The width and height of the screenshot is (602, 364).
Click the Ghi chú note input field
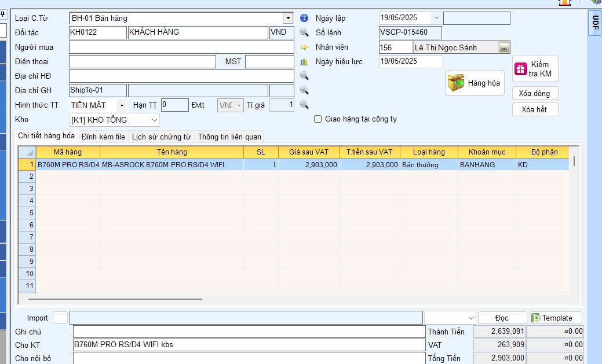tap(249, 332)
